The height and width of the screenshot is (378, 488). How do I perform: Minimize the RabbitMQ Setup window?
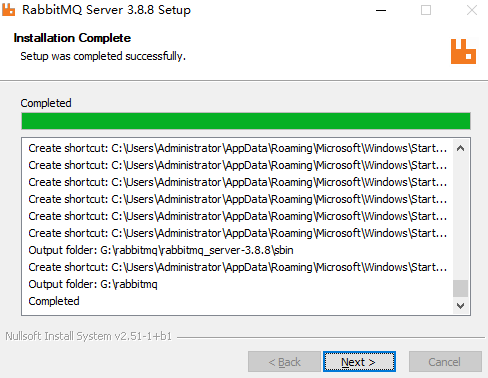pos(381,10)
